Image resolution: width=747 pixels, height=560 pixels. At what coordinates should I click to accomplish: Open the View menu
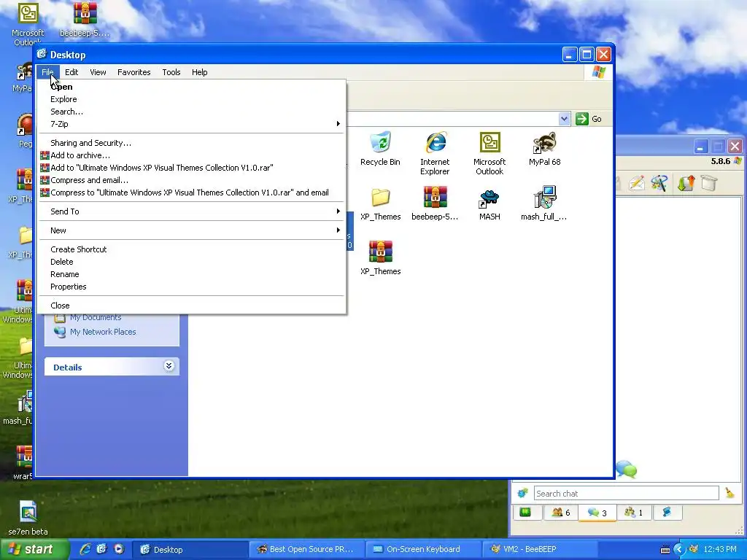(98, 72)
